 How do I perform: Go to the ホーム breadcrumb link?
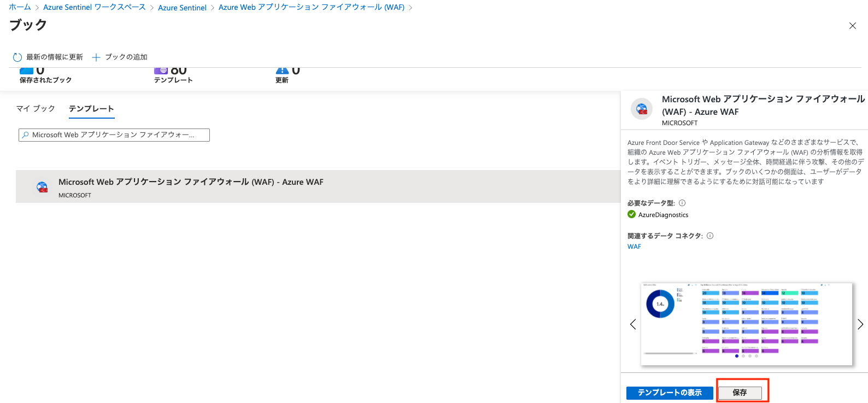tap(20, 7)
